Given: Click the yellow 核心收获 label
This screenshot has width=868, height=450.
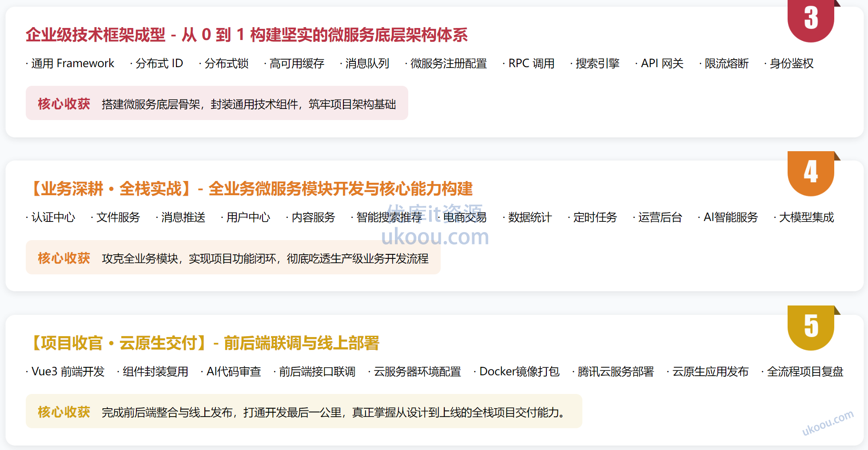Looking at the screenshot, I should pos(64,412).
